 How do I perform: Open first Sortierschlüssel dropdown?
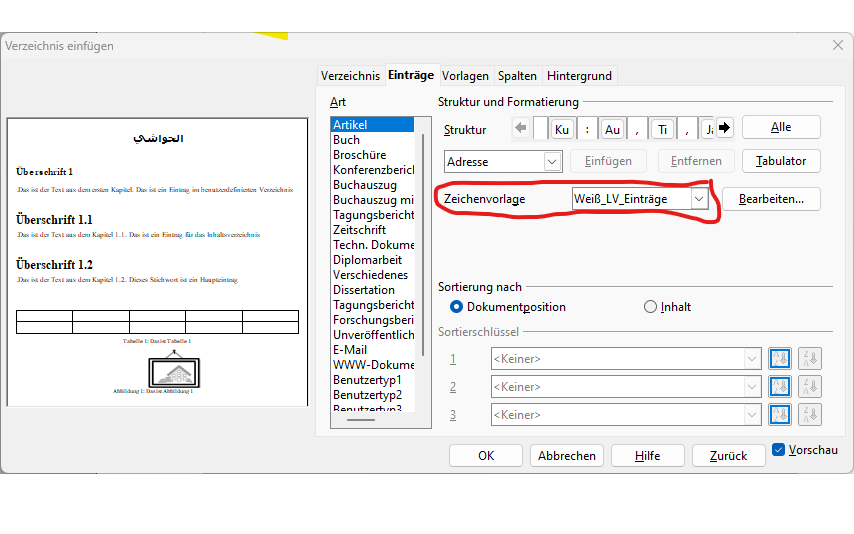tap(752, 359)
